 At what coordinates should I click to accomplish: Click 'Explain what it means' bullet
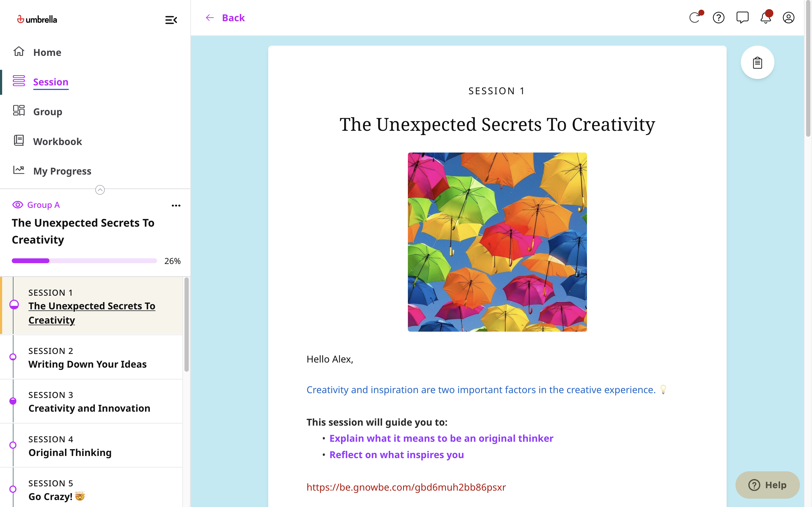[x=441, y=439]
